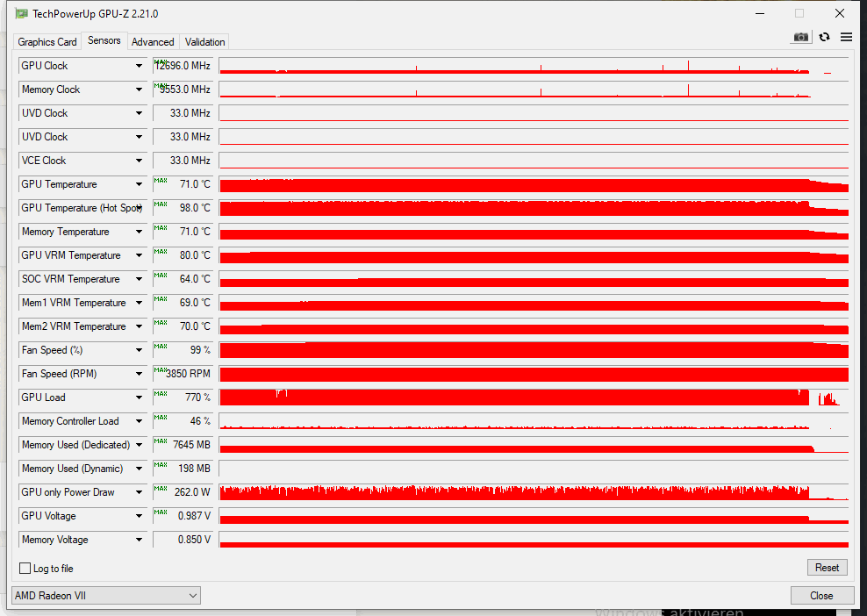Open the AMD Radeon VII device selector

tap(106, 596)
